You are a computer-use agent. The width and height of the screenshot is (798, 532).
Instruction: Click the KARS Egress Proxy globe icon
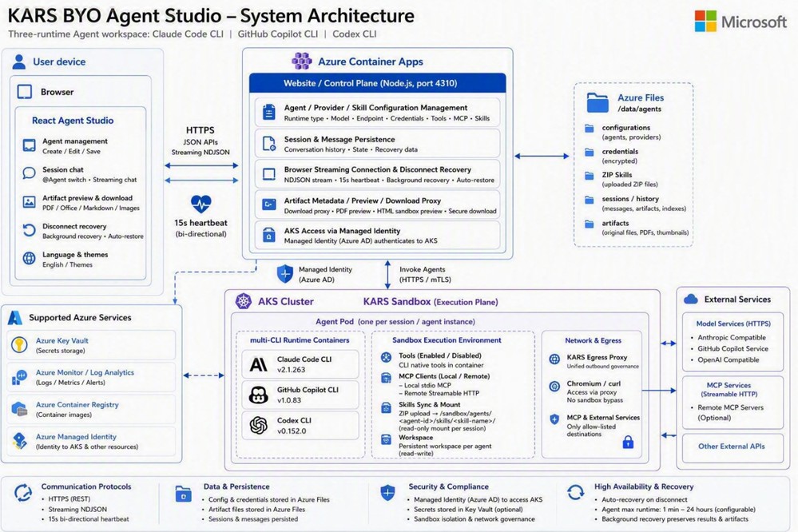(554, 359)
